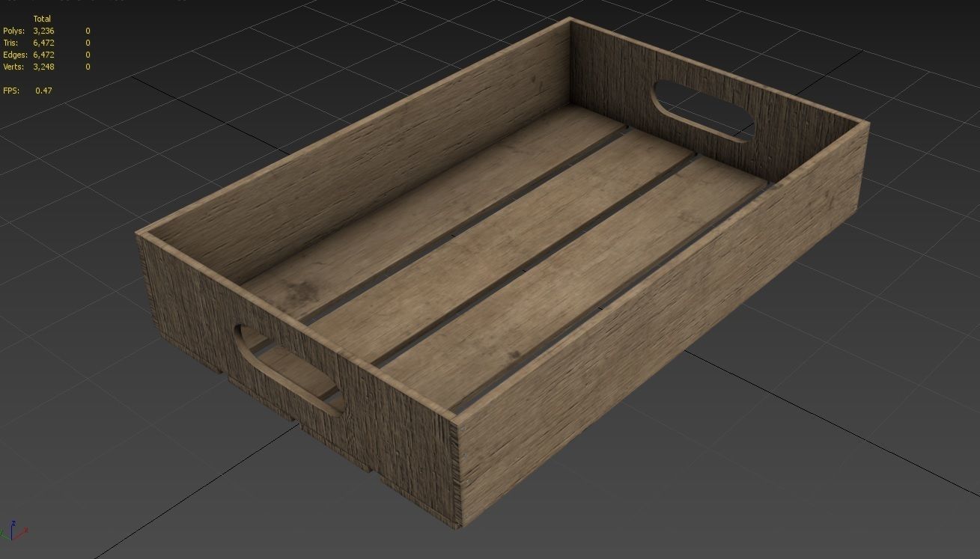Click the Tris row value 6,472
Screen dimensions: 980x559
tap(43, 43)
